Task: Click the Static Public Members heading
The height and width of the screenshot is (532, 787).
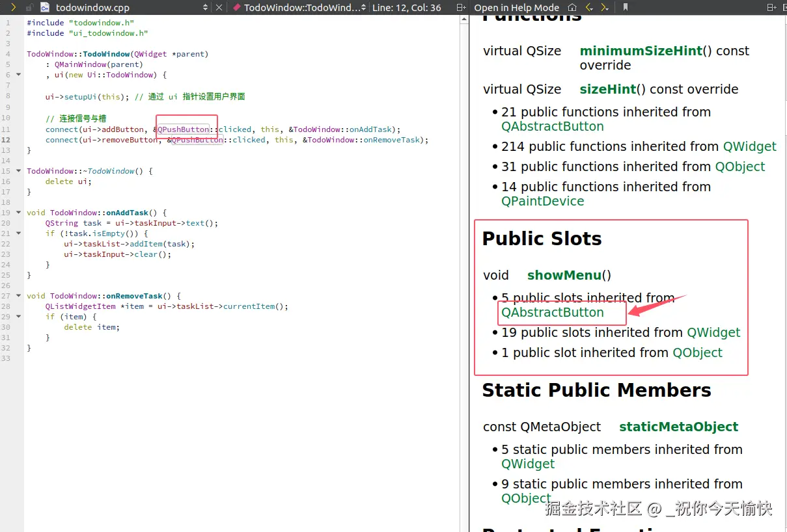Action: [596, 390]
